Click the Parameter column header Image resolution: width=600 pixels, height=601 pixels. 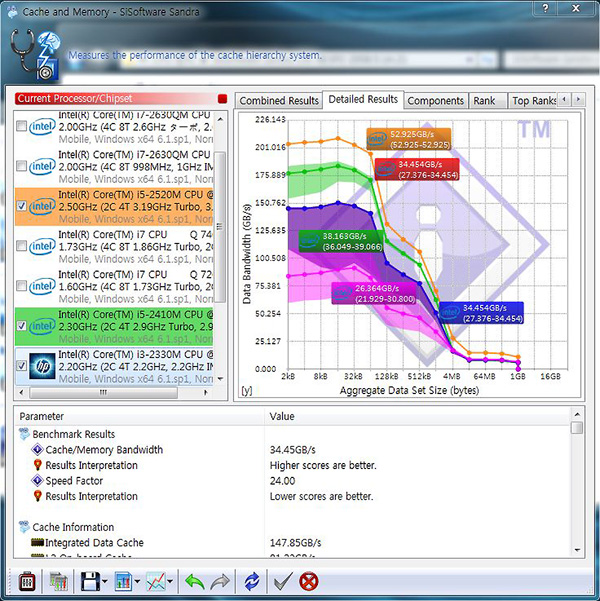[x=139, y=416]
